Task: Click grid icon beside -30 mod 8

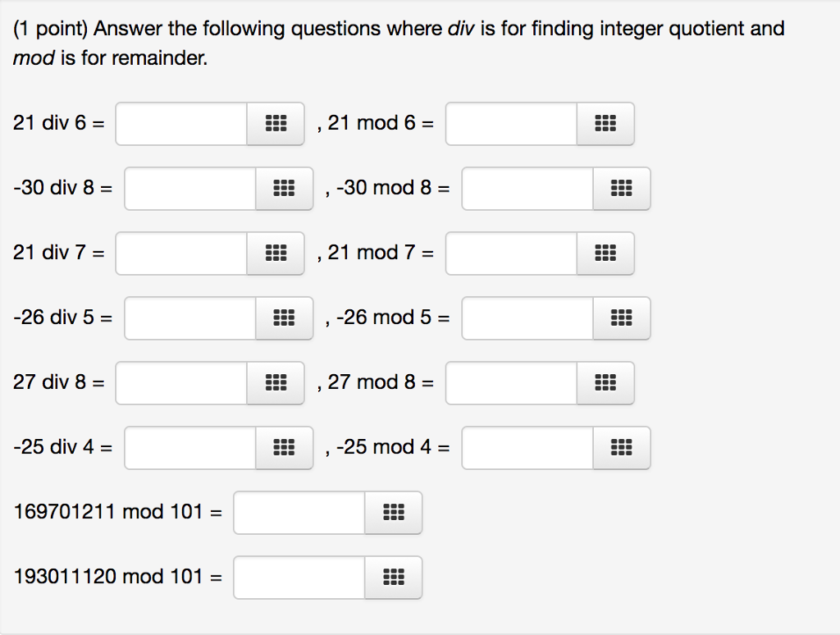Action: [x=621, y=189]
